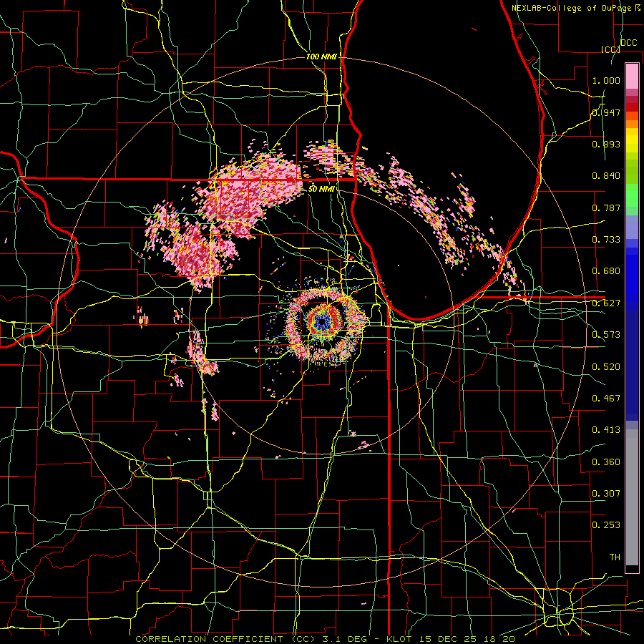
Task: Click the 3.1 DEG elevation text
Action: (346, 639)
